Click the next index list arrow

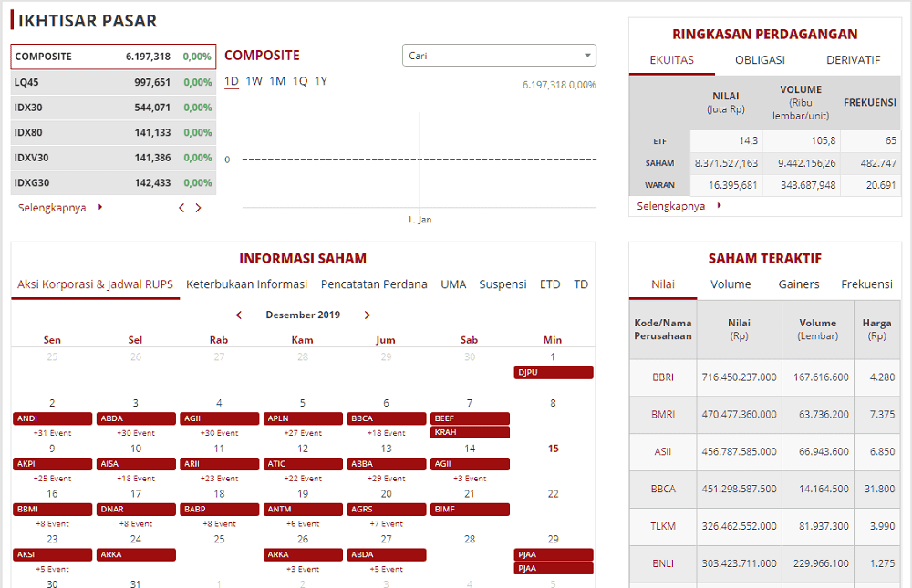coord(198,208)
